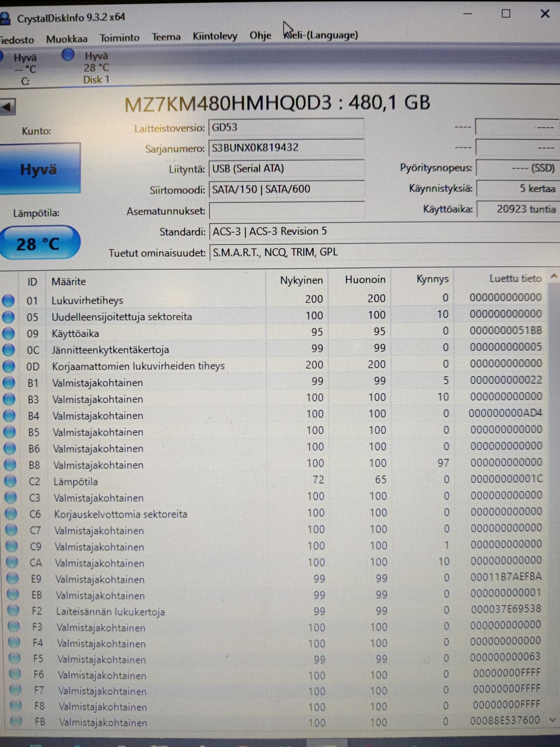Screen dimensions: 560x747
Task: Click the Käynnistyksiä field showing 5 kertaa
Action: pyautogui.click(x=517, y=189)
